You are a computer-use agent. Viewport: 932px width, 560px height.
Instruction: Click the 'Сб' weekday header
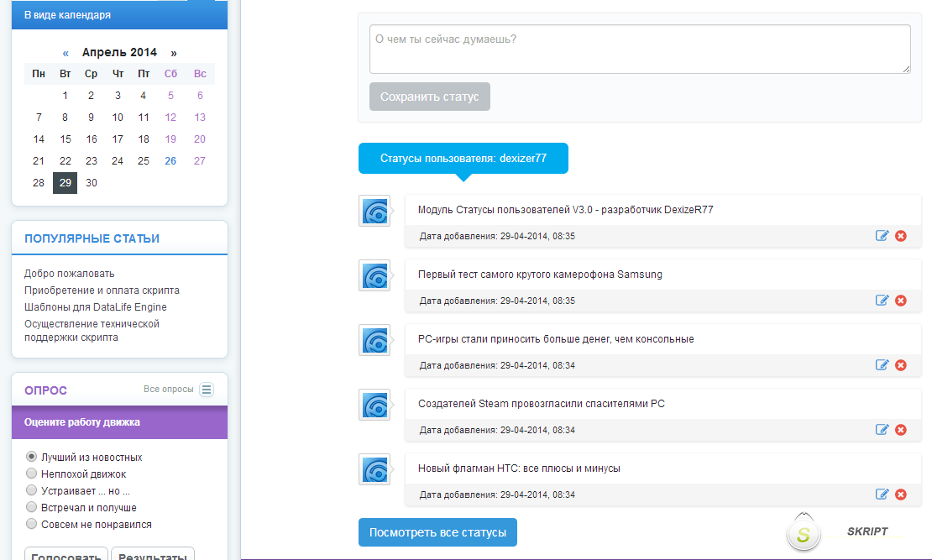170,74
